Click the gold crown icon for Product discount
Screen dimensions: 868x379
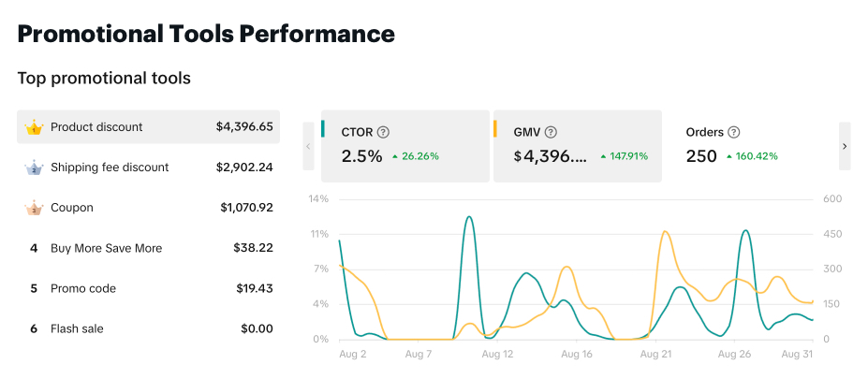(x=35, y=126)
